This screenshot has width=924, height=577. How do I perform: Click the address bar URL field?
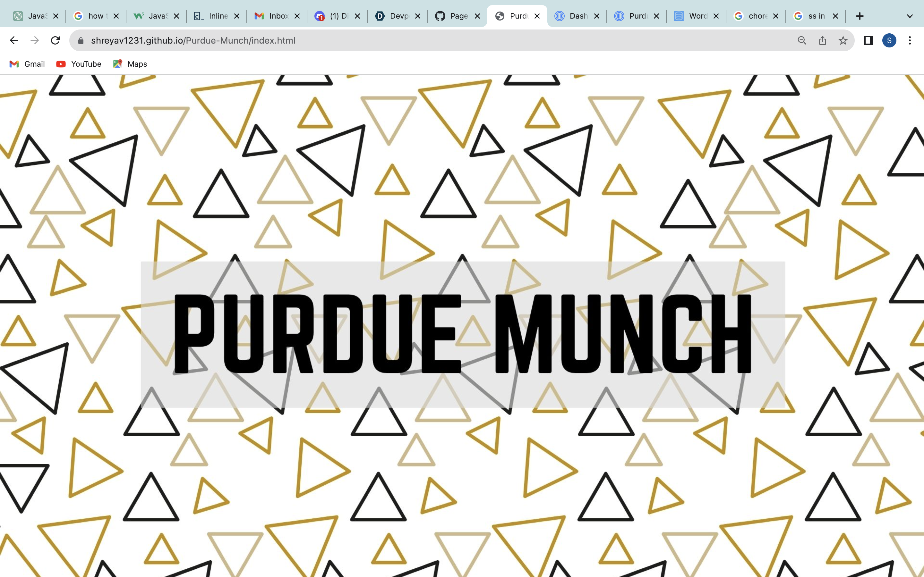420,40
